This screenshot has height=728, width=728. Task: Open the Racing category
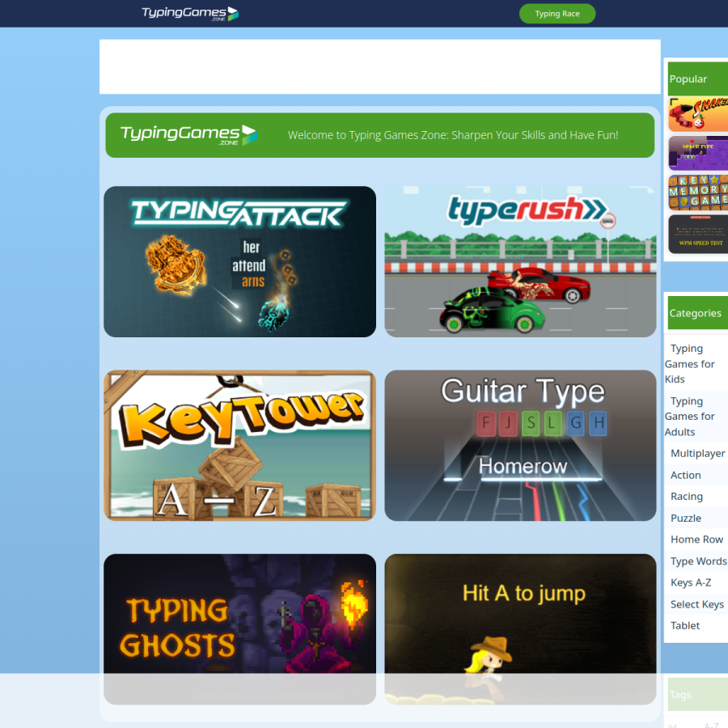tap(686, 497)
